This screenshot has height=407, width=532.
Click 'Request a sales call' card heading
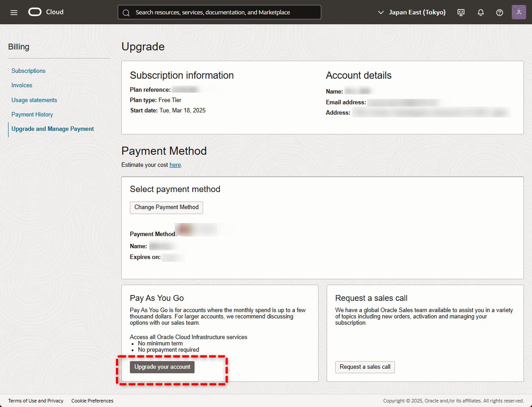coord(371,298)
